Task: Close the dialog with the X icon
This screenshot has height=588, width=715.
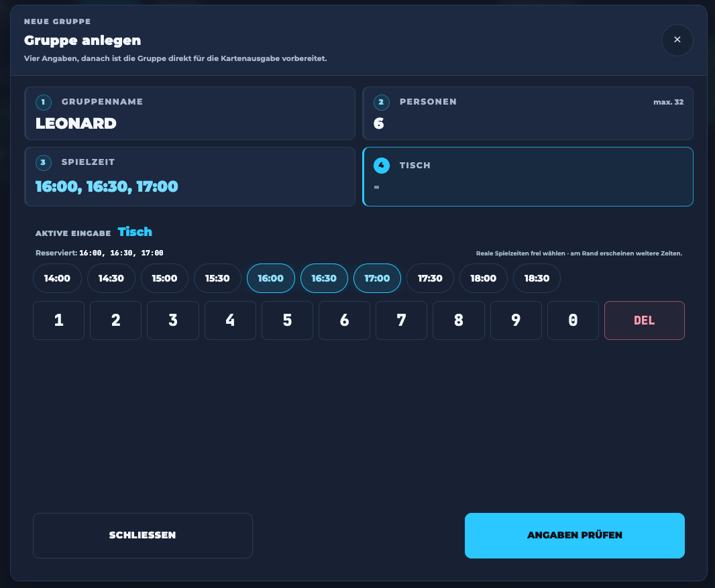Action: tap(677, 40)
